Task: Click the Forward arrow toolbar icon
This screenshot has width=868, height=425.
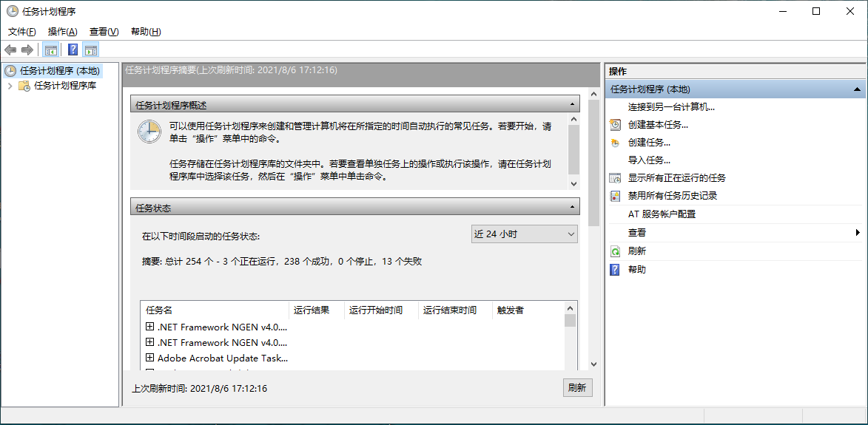Action: pos(27,50)
